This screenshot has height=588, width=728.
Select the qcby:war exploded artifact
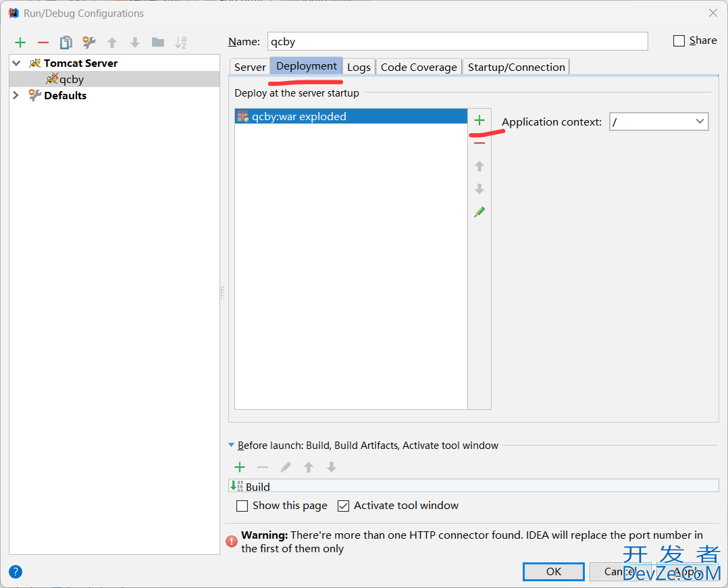tap(351, 117)
